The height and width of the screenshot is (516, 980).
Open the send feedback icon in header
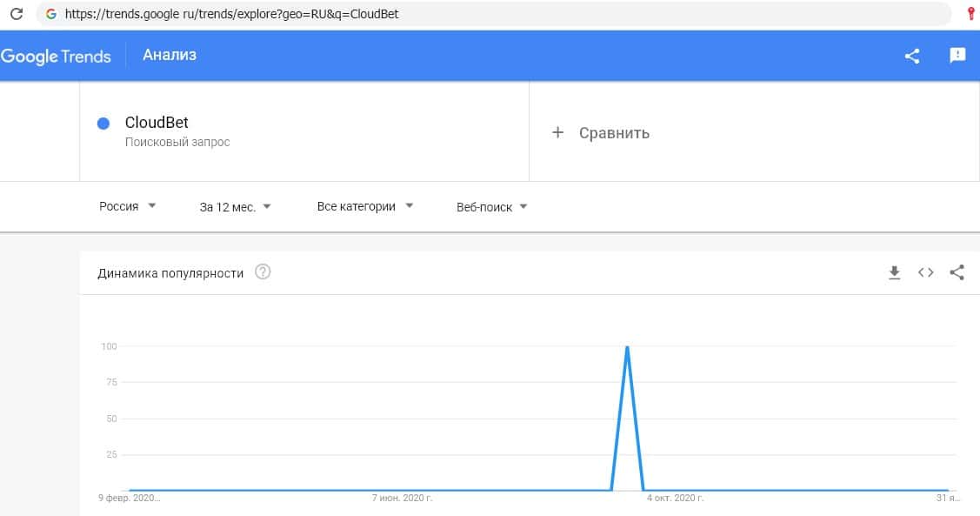tap(957, 56)
